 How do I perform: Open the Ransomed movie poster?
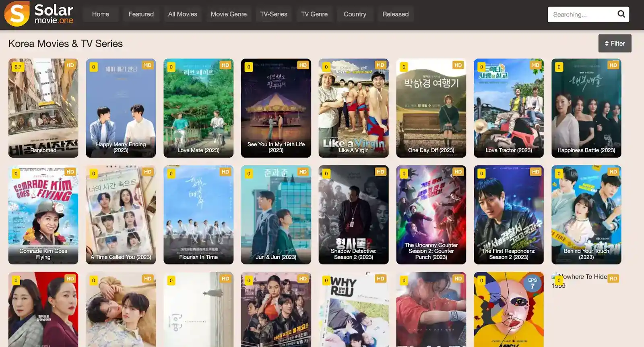(x=43, y=108)
